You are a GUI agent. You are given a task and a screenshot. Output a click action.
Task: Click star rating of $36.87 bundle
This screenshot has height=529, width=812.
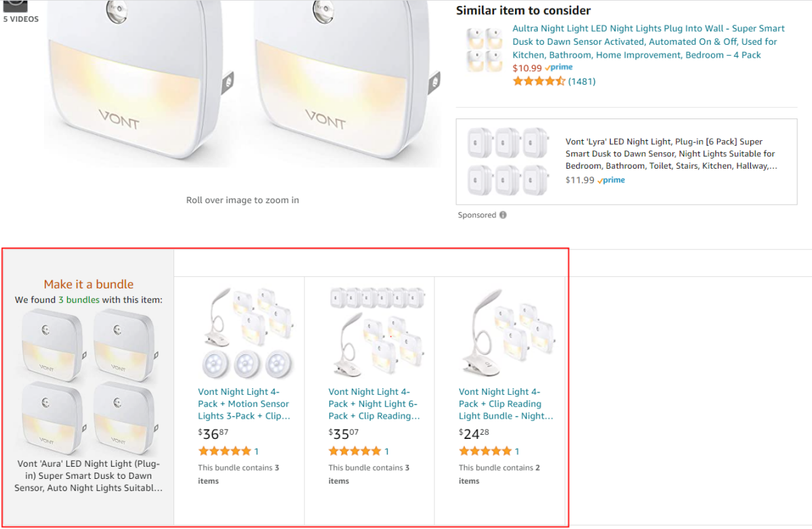click(x=224, y=451)
